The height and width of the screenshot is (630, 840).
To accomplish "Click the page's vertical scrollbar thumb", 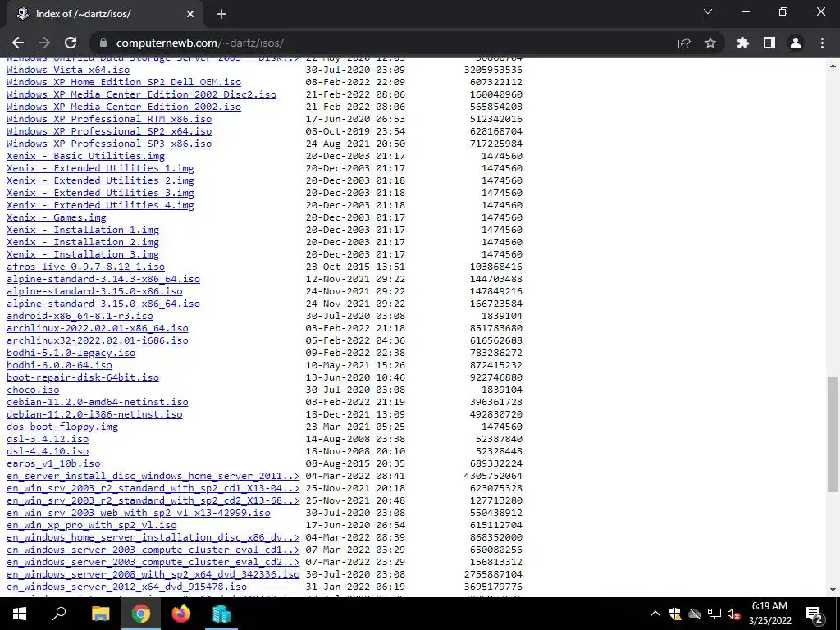I will click(x=833, y=434).
